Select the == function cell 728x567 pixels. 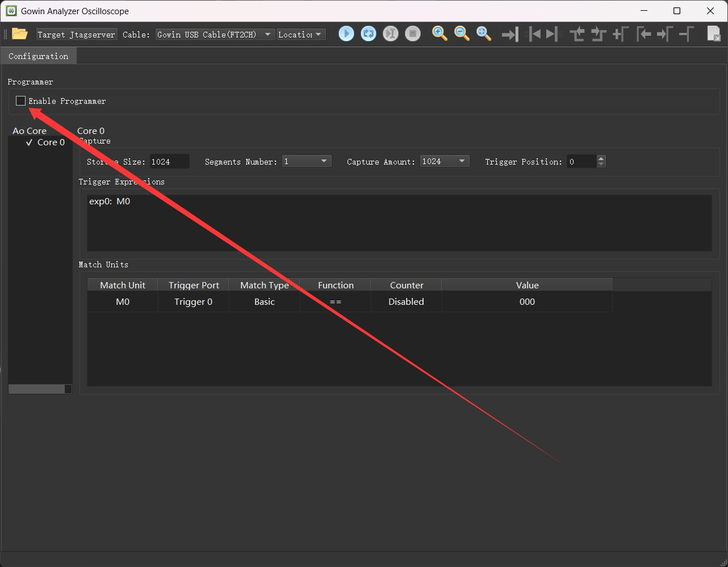336,302
